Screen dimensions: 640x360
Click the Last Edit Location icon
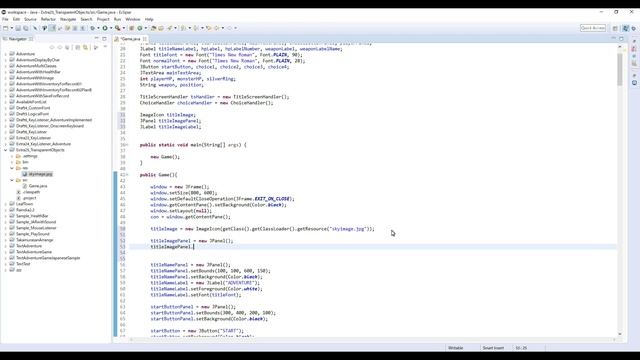209,28
